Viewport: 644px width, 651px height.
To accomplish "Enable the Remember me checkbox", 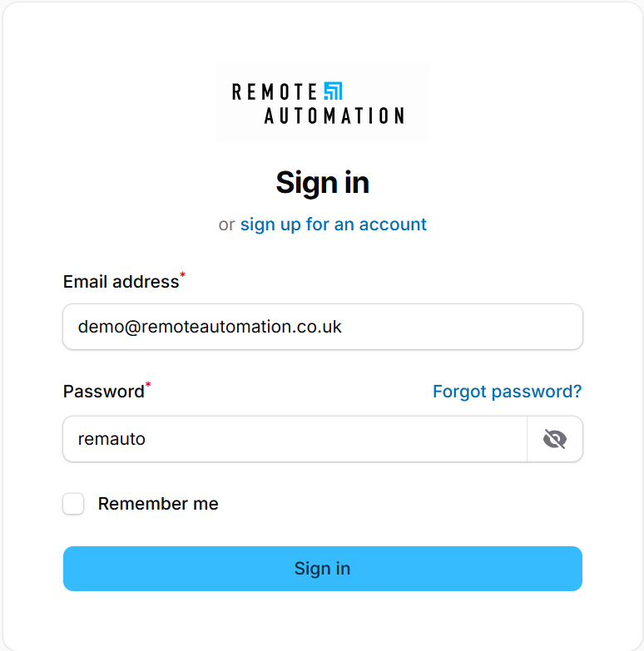I will [x=74, y=504].
